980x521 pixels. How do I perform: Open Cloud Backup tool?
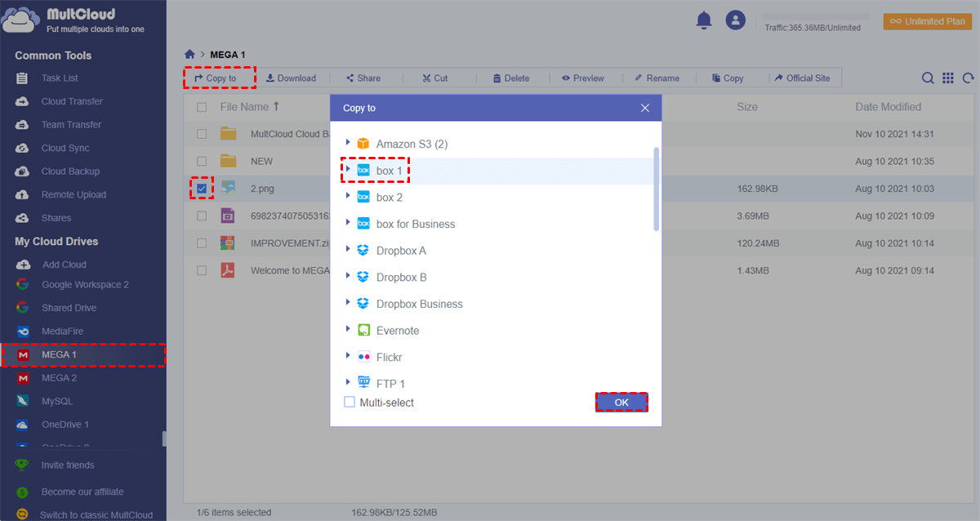point(70,171)
